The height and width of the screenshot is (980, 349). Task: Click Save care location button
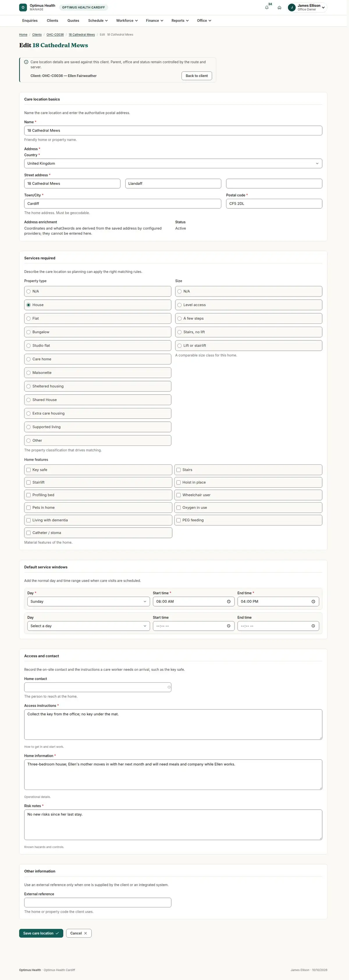click(41, 933)
